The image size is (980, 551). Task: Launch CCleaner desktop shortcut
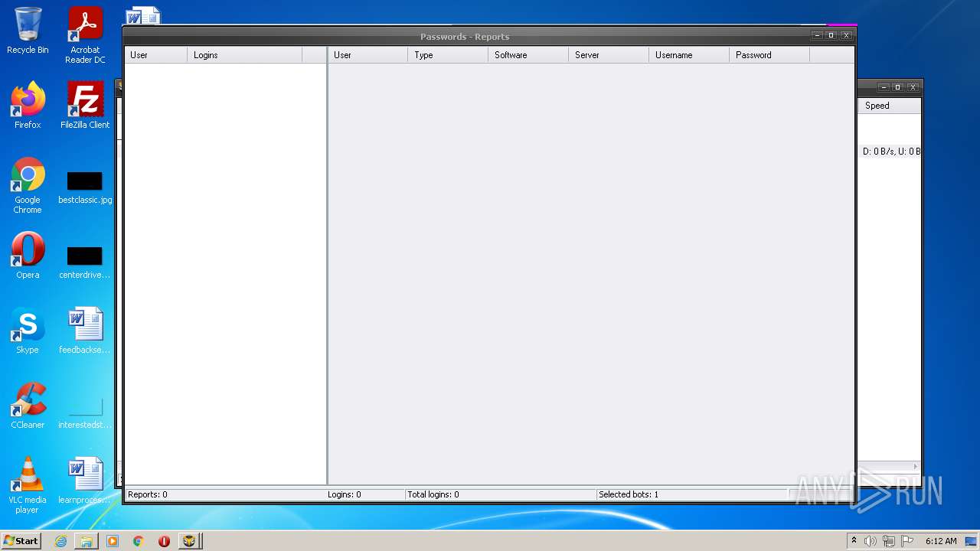pos(28,406)
